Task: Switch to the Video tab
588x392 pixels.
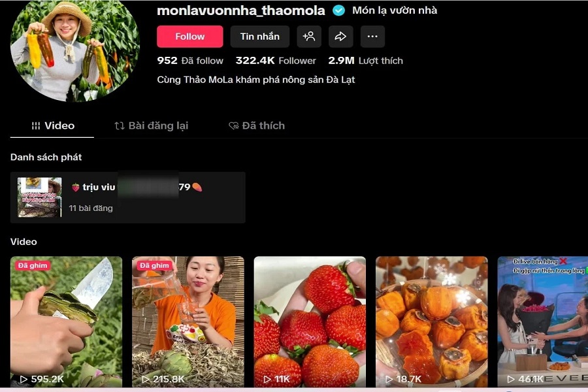Action: click(x=52, y=125)
